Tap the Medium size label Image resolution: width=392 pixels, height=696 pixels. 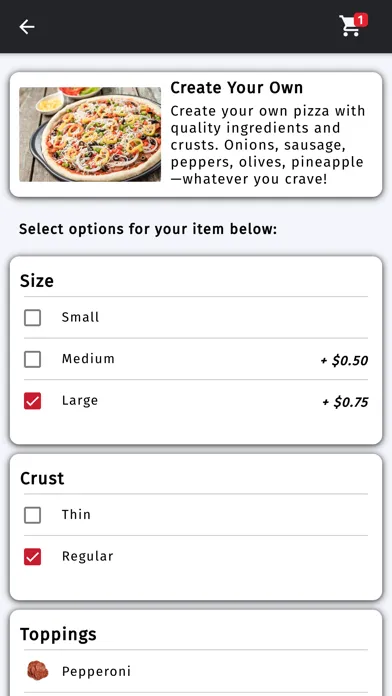pyautogui.click(x=88, y=359)
